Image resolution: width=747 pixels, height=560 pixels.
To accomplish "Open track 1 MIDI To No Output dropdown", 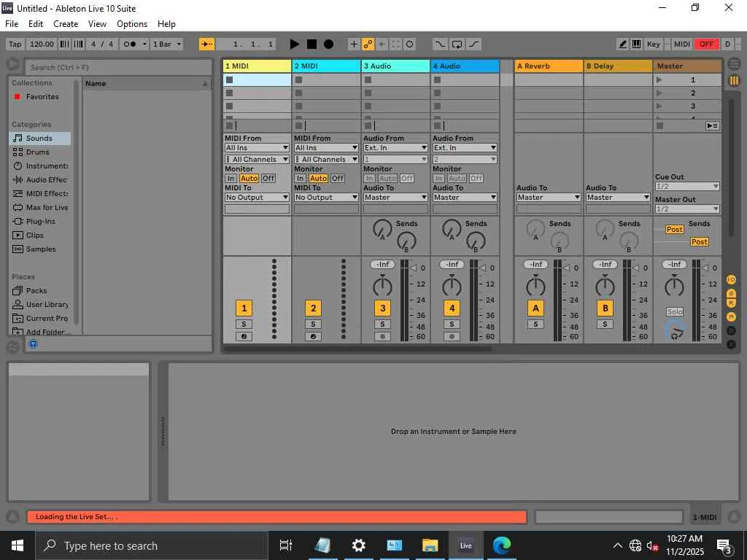I will 257,197.
